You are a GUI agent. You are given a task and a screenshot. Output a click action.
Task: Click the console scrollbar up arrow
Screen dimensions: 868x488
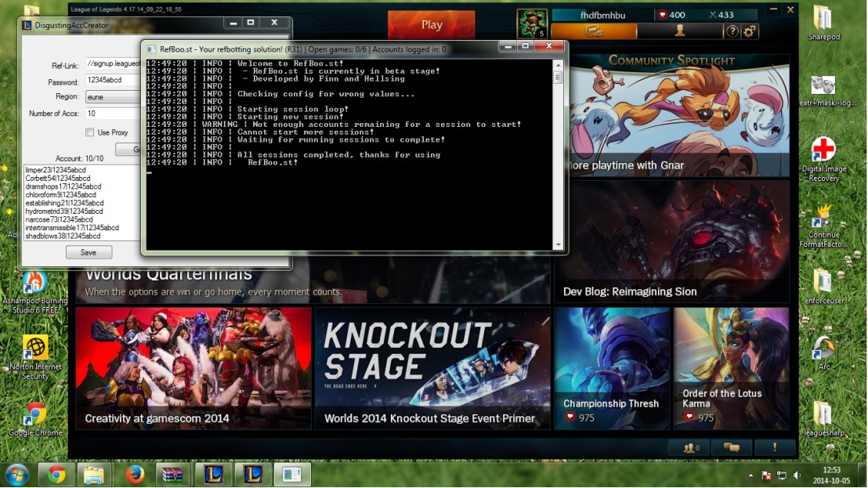pos(558,65)
